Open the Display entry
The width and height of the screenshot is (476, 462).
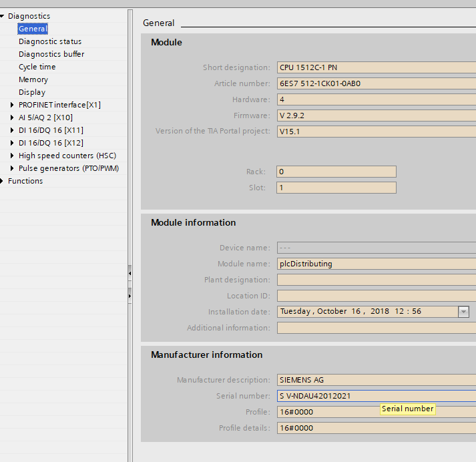[31, 92]
